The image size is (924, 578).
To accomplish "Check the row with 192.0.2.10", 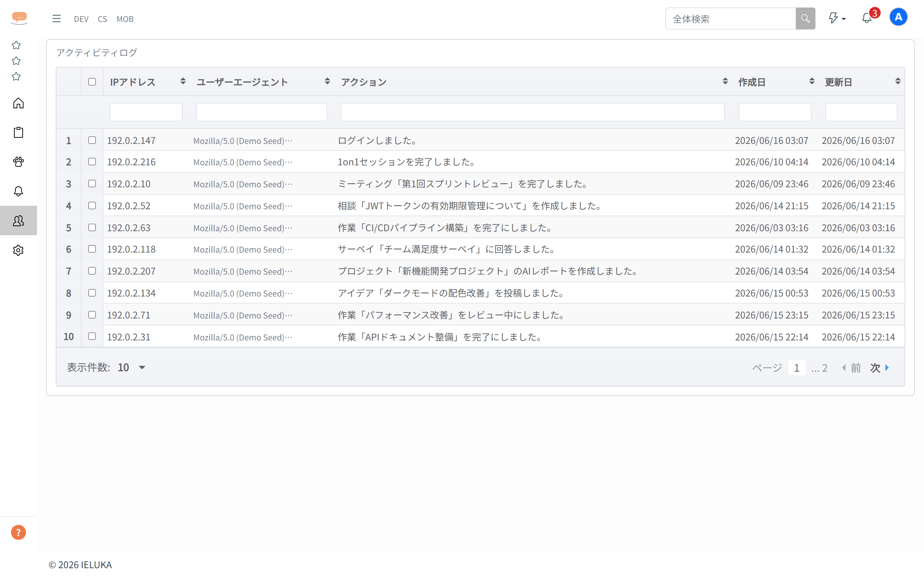I will (x=92, y=184).
